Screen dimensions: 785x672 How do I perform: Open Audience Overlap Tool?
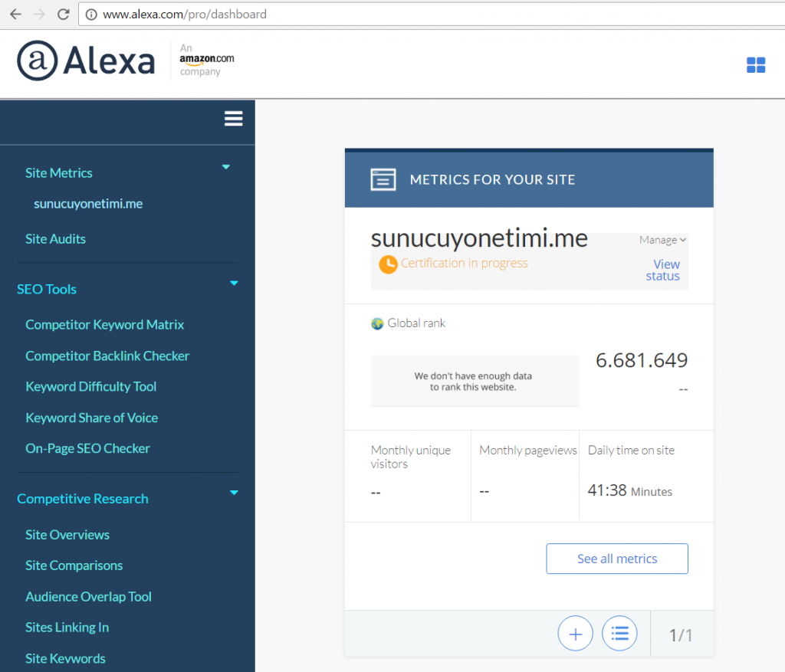point(89,597)
